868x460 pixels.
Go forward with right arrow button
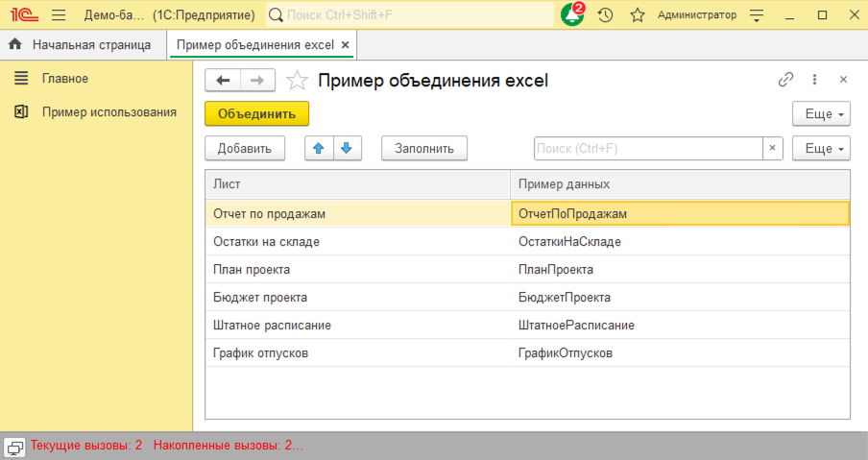coord(257,81)
